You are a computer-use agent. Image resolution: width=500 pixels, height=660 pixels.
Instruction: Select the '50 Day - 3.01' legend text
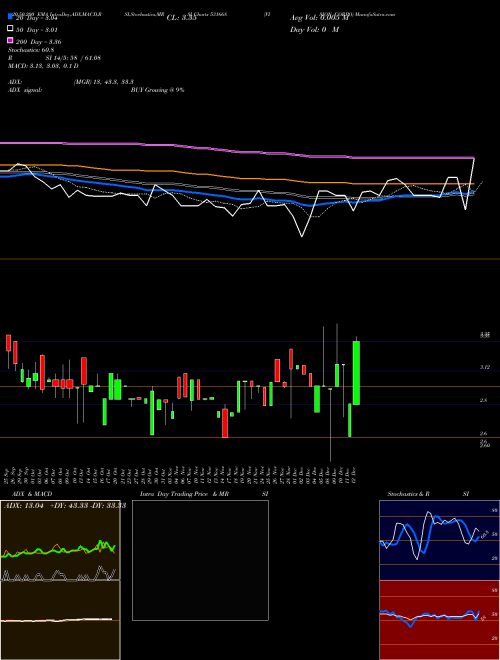tap(37, 30)
